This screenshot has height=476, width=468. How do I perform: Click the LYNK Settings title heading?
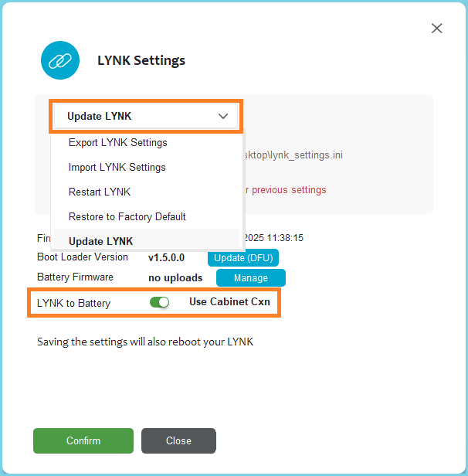[141, 60]
